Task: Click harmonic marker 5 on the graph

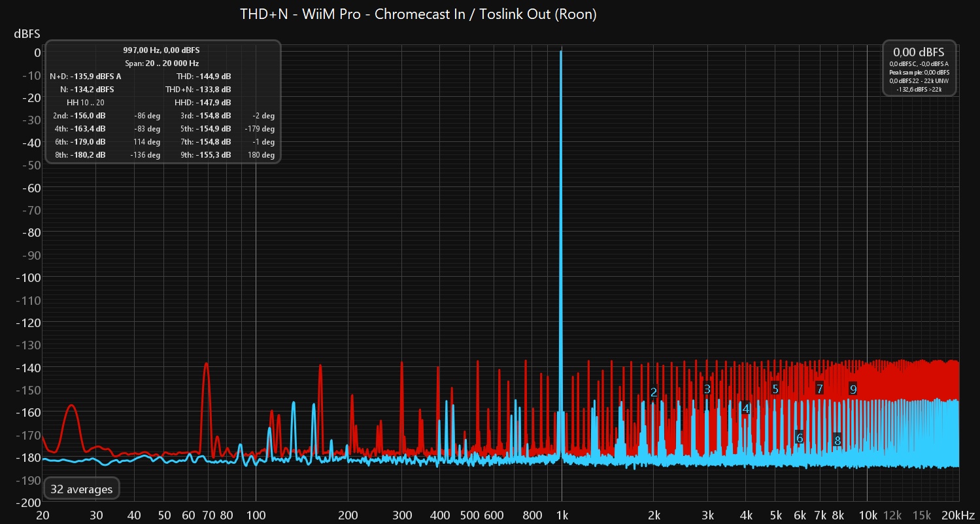Action: (775, 389)
